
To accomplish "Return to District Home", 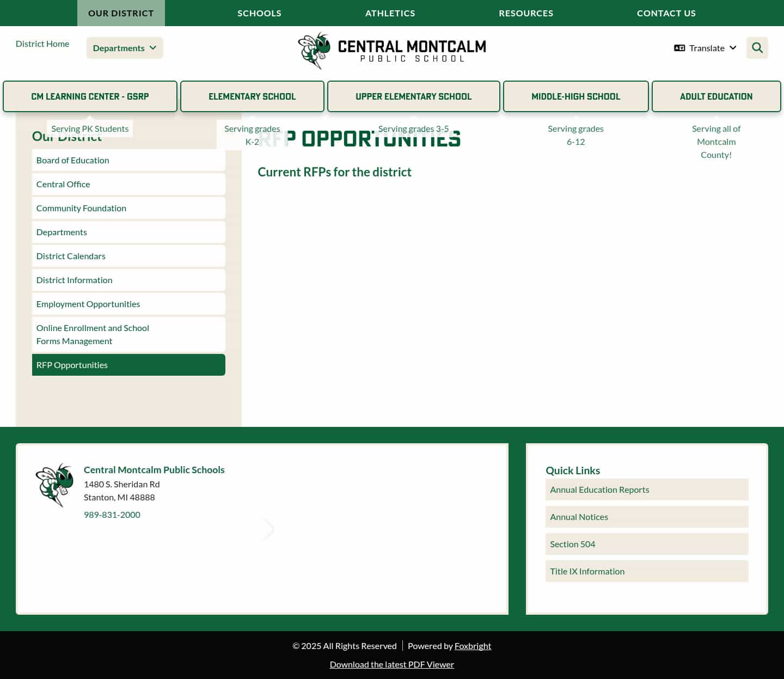I will [x=42, y=44].
